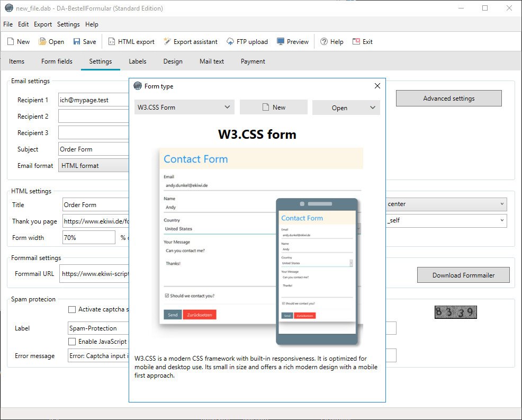Image resolution: width=522 pixels, height=420 pixels.
Task: Start FTP upload from toolbar
Action: 230,42
